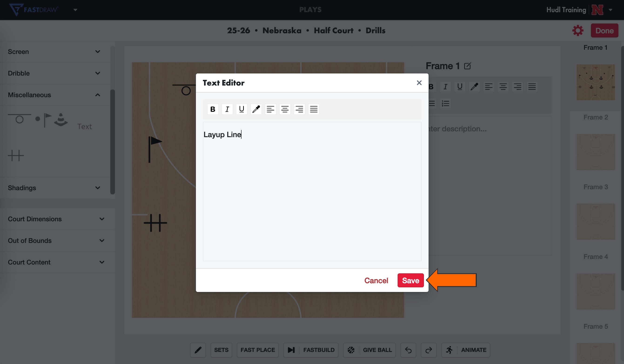This screenshot has width=624, height=364.
Task: Click ANIMATE
Action: (x=466, y=350)
